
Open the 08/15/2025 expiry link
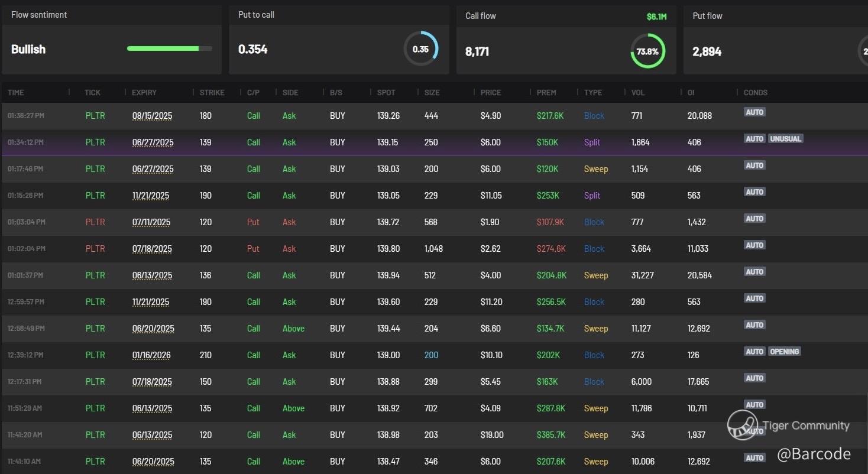(x=153, y=116)
